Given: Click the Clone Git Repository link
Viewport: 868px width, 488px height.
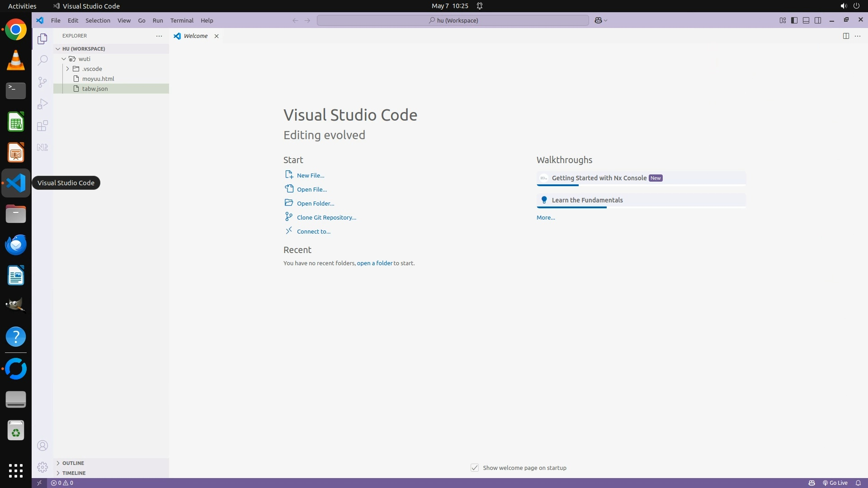Looking at the screenshot, I should [326, 217].
